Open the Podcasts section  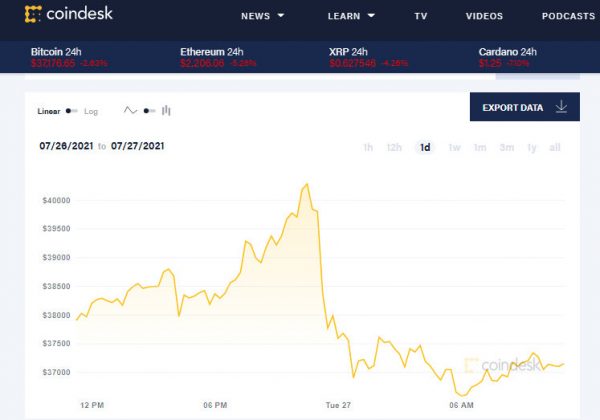click(x=568, y=16)
